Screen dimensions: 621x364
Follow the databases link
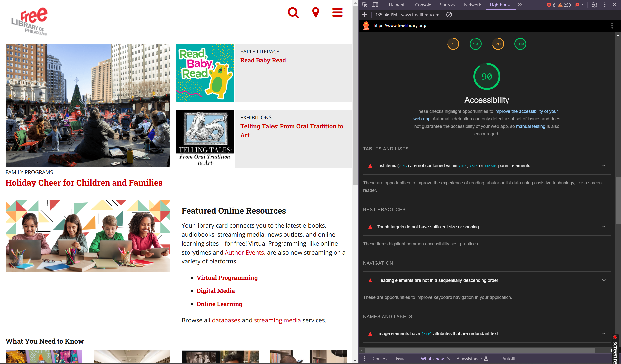226,320
